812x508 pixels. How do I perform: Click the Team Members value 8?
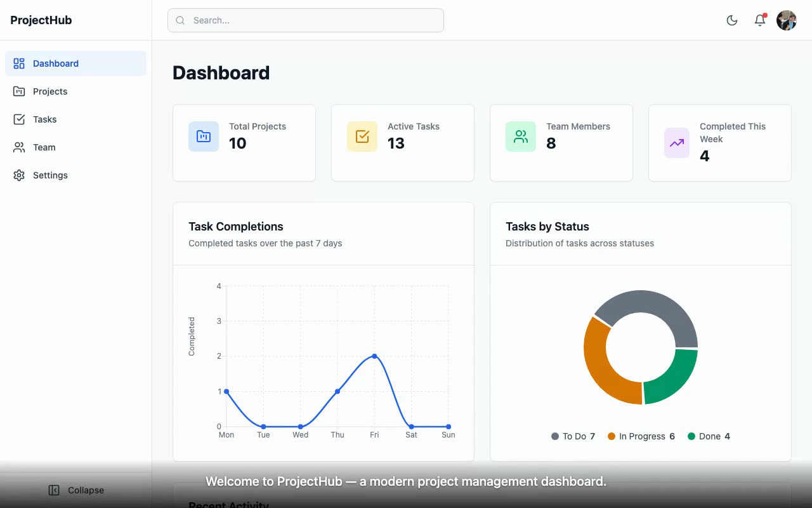point(551,144)
